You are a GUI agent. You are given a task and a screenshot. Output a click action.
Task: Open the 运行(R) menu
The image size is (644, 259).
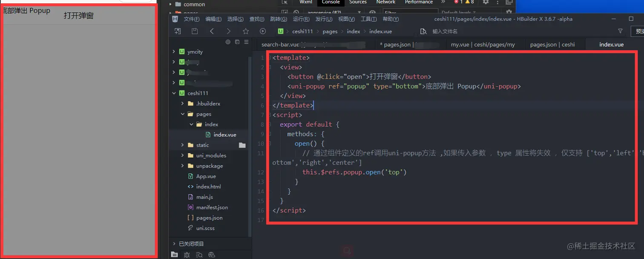pyautogui.click(x=301, y=19)
